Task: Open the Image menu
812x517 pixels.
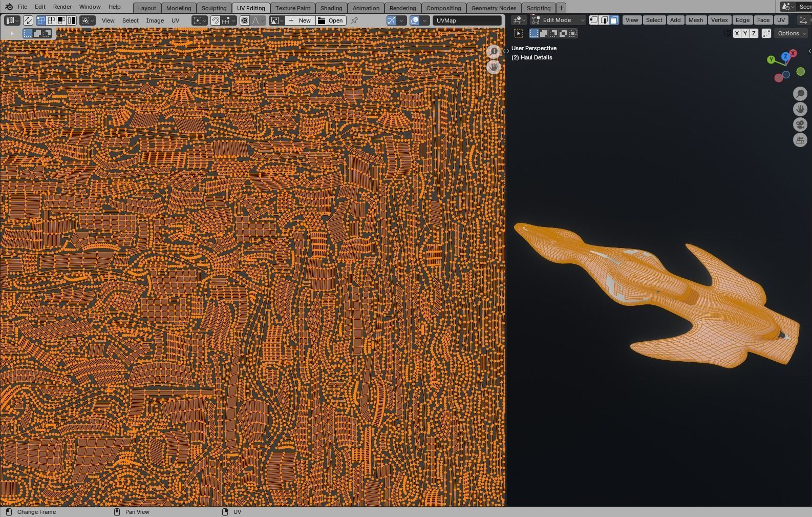Action: 155,20
